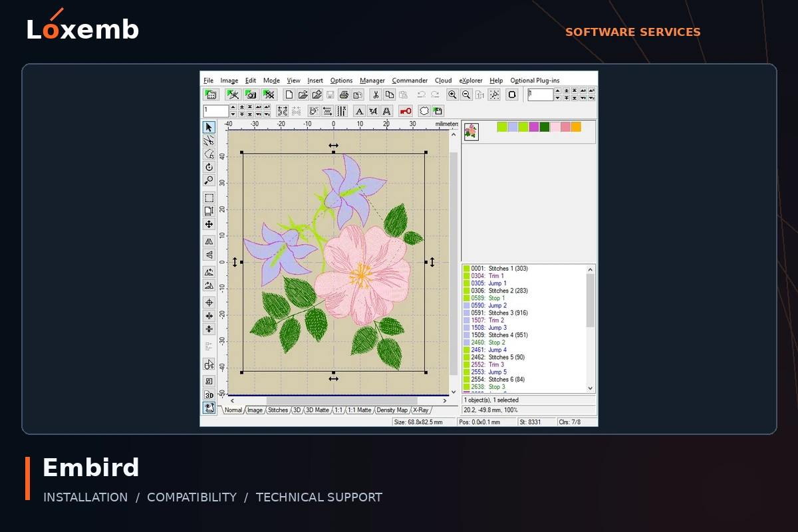Open the Optional Plug-ins menu

[535, 80]
